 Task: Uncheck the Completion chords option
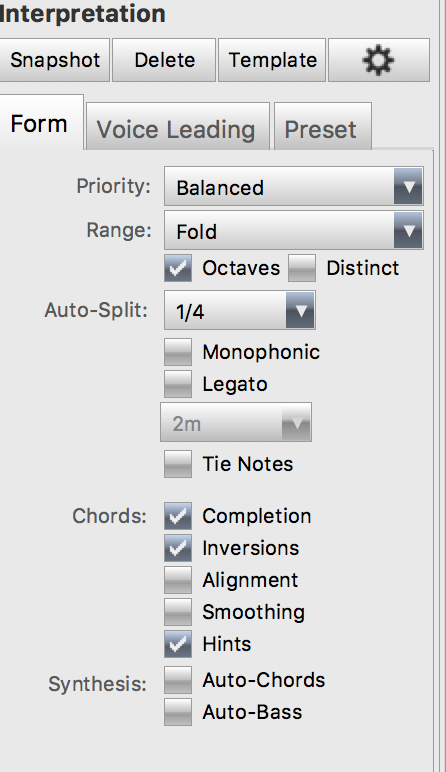point(178,516)
